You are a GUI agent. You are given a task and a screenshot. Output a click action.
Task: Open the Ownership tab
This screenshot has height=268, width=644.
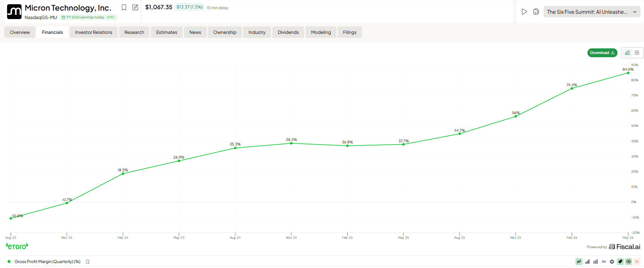[x=225, y=32]
